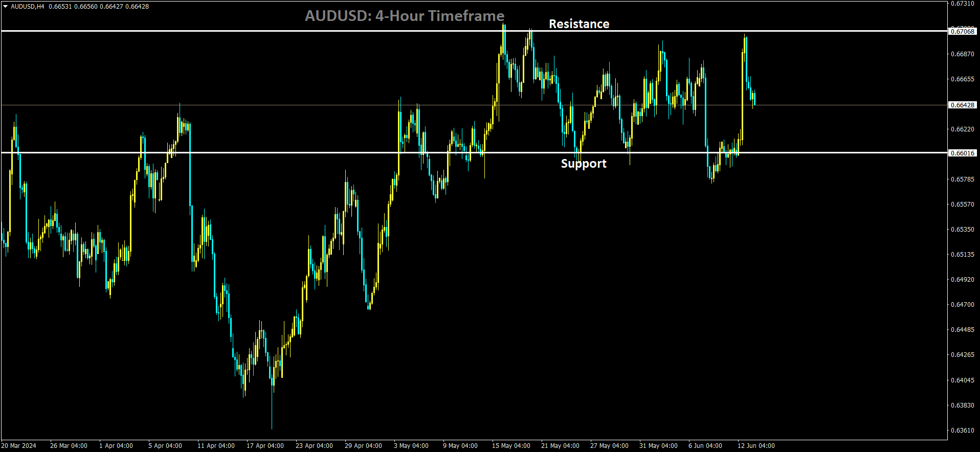This screenshot has height=452, width=980.
Task: Click the Resistance text label
Action: 579,24
